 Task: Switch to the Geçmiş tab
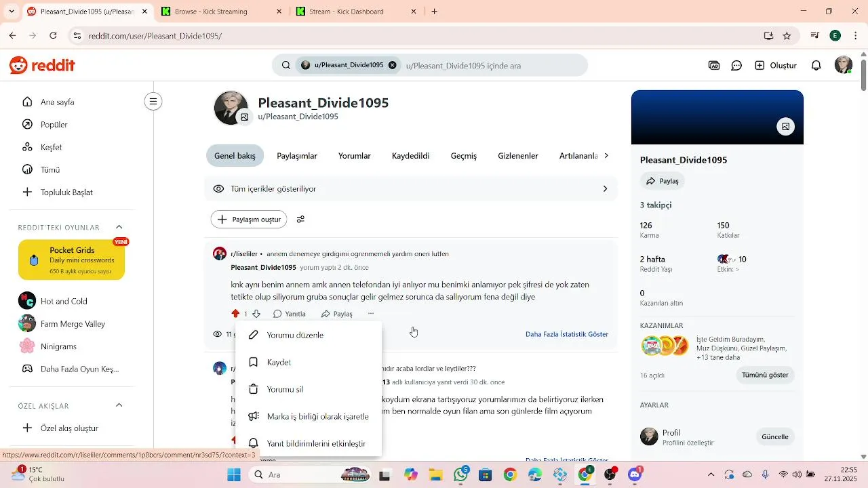(464, 156)
